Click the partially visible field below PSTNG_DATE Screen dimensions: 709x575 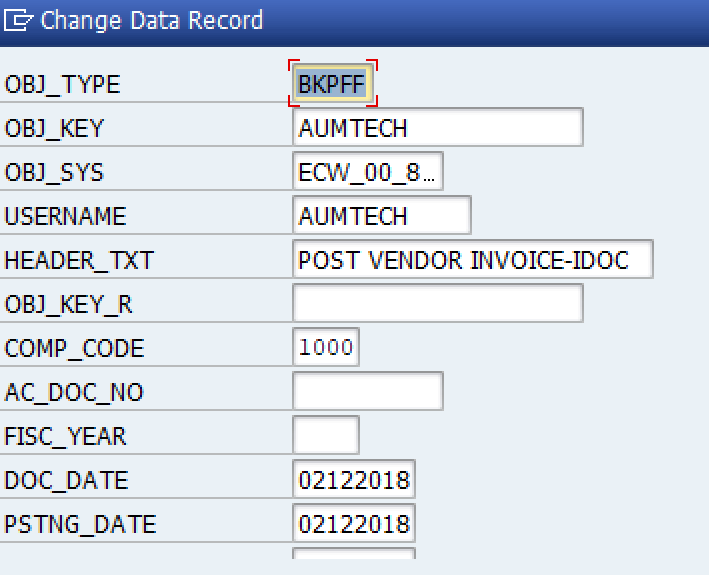[x=354, y=553]
